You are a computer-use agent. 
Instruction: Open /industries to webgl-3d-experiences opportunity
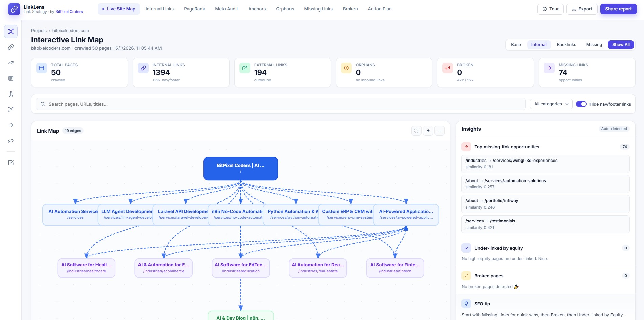click(x=545, y=164)
